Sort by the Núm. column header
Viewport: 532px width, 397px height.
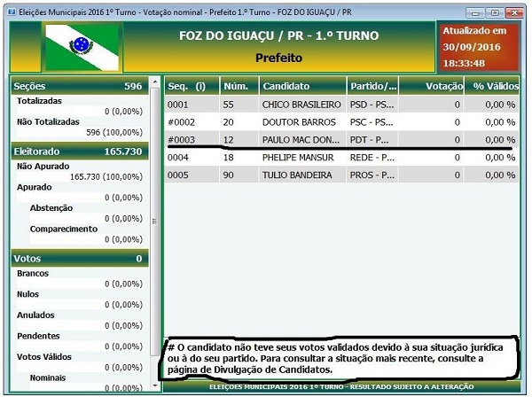(x=239, y=87)
